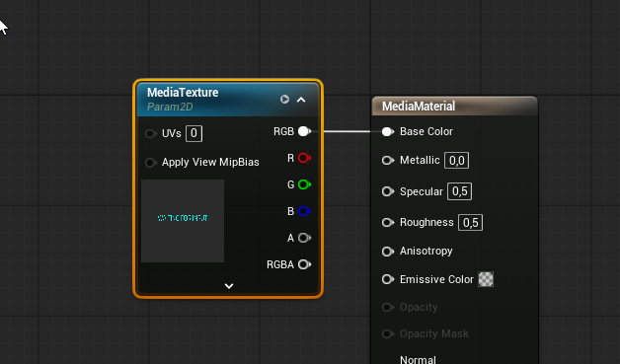Image resolution: width=620 pixels, height=364 pixels.
Task: Click the Emissive Color input pin
Action: pyautogui.click(x=388, y=279)
